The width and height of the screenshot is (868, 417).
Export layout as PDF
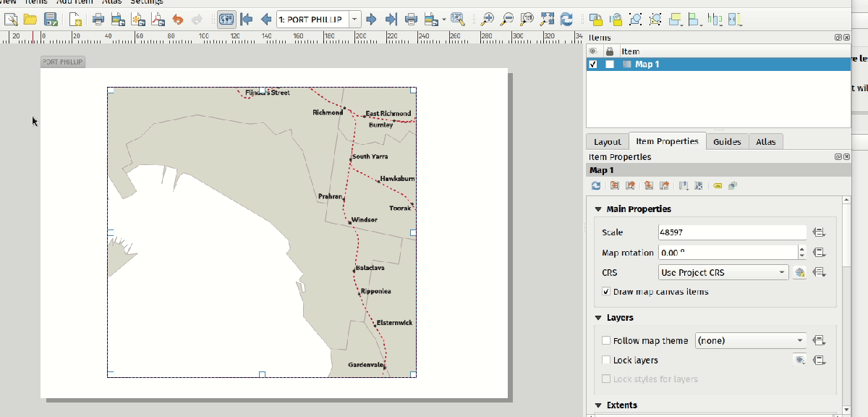pos(156,20)
